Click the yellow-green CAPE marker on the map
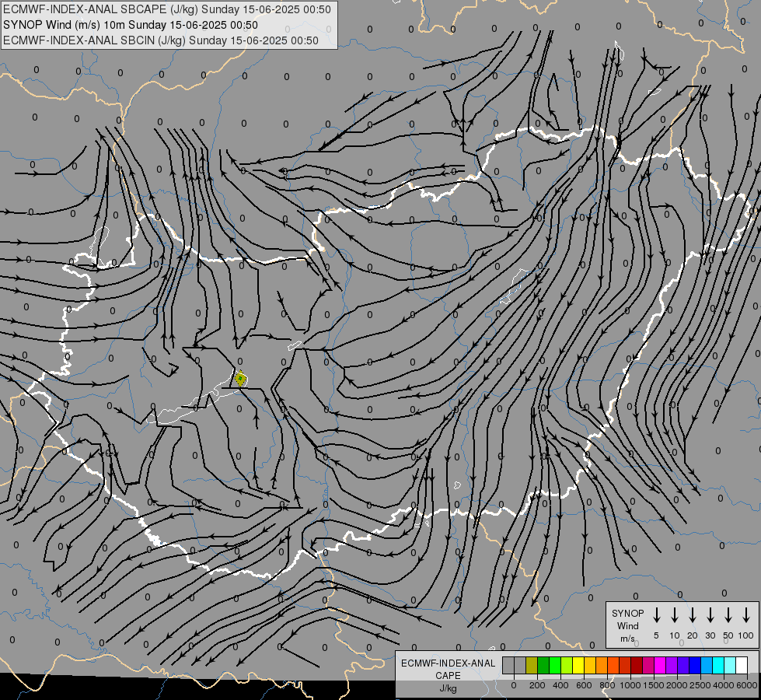Screen dimensions: 761x700 (240, 379)
